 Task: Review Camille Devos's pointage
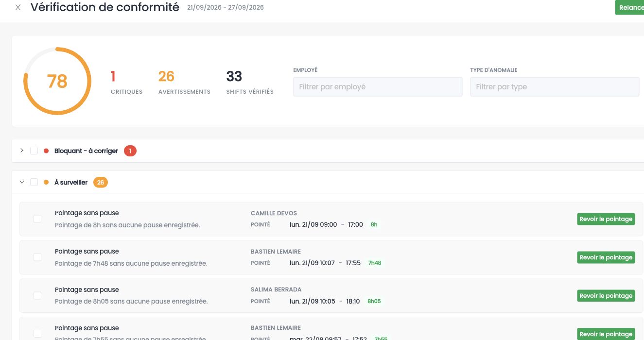[x=606, y=219]
